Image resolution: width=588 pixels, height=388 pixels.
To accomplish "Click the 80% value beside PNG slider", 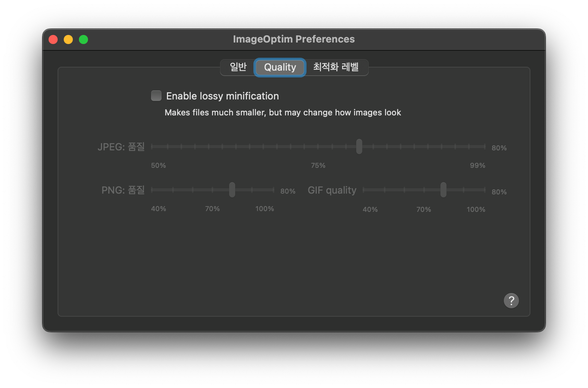I will point(288,191).
